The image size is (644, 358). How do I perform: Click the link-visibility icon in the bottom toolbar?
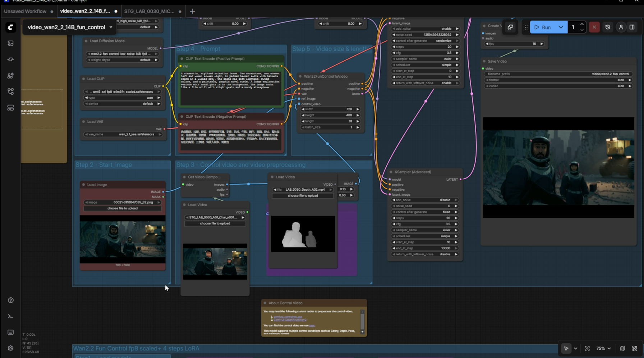tap(635, 348)
